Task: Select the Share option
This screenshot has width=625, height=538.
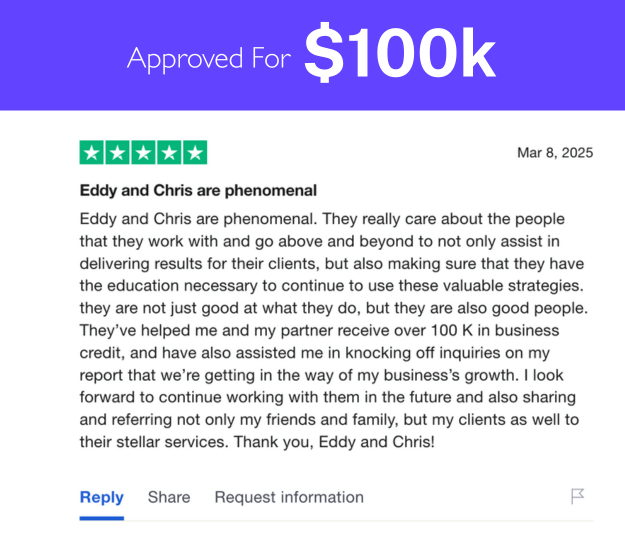Action: (x=169, y=497)
